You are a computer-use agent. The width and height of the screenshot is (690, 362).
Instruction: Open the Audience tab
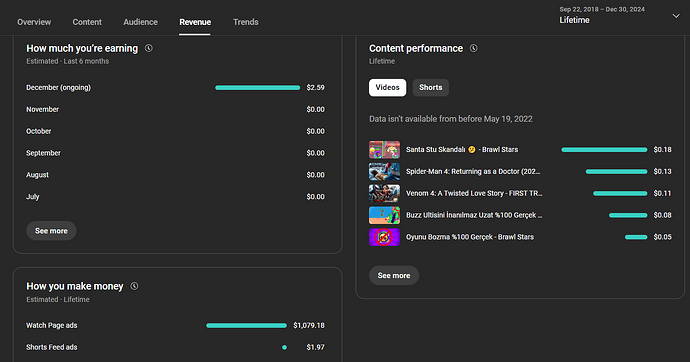(140, 22)
